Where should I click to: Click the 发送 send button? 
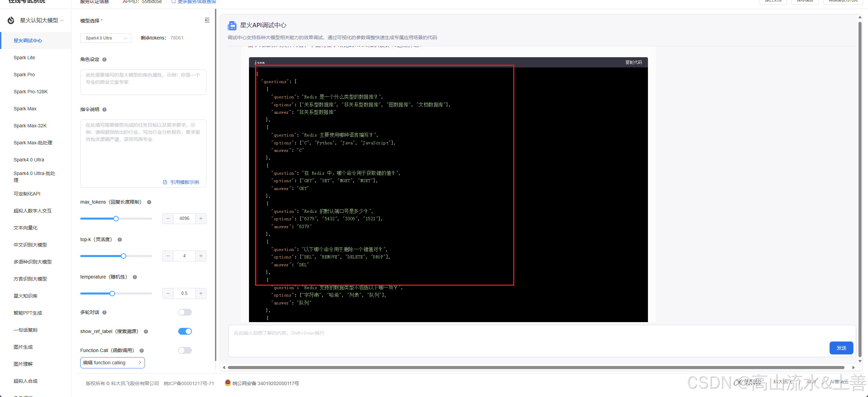click(x=841, y=348)
